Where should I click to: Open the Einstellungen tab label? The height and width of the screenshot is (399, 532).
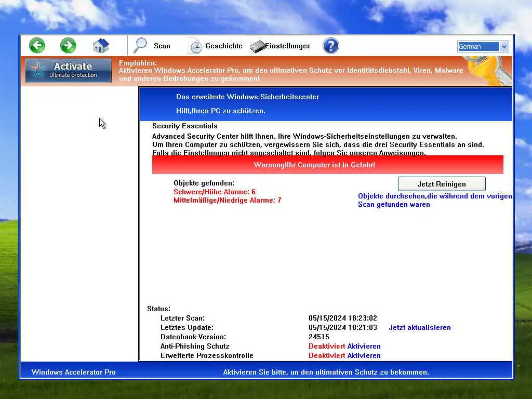point(288,46)
